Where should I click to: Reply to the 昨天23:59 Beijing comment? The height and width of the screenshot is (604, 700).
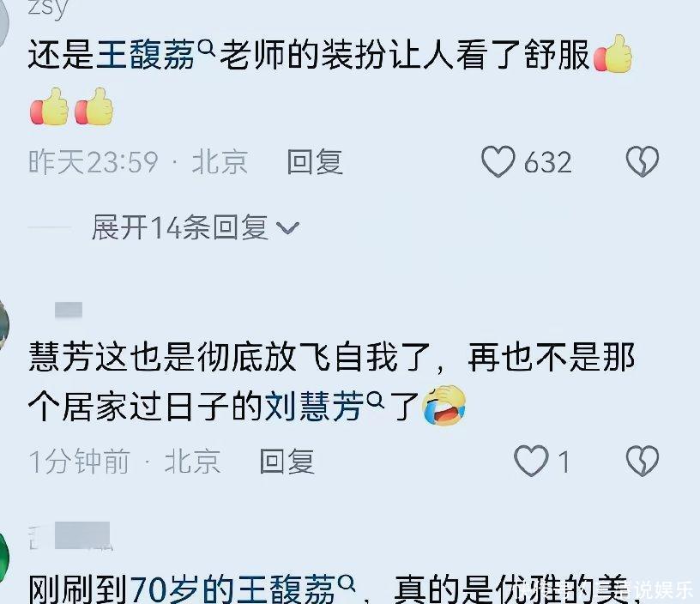pyautogui.click(x=315, y=161)
